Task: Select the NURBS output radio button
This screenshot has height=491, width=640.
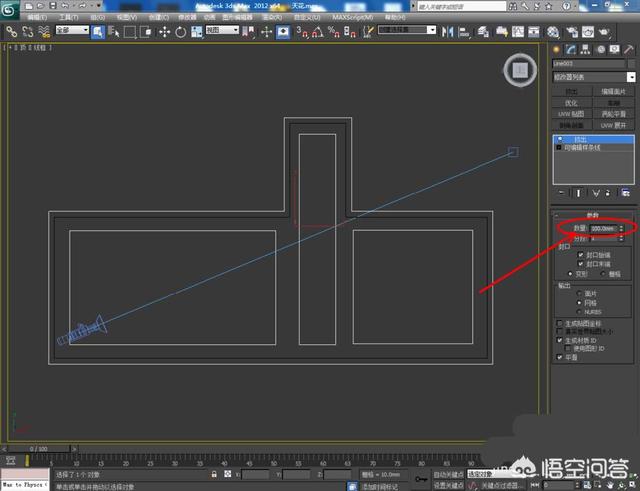Action: (579, 312)
